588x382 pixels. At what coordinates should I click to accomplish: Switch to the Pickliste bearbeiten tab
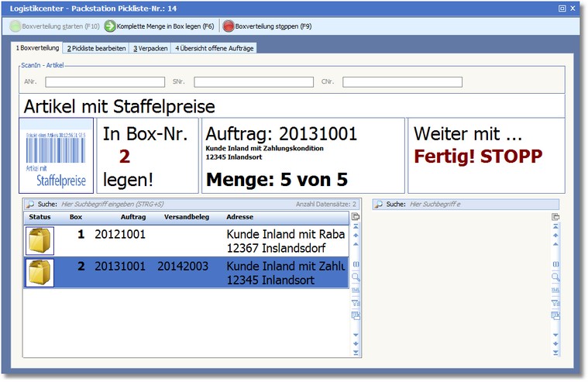(x=95, y=48)
